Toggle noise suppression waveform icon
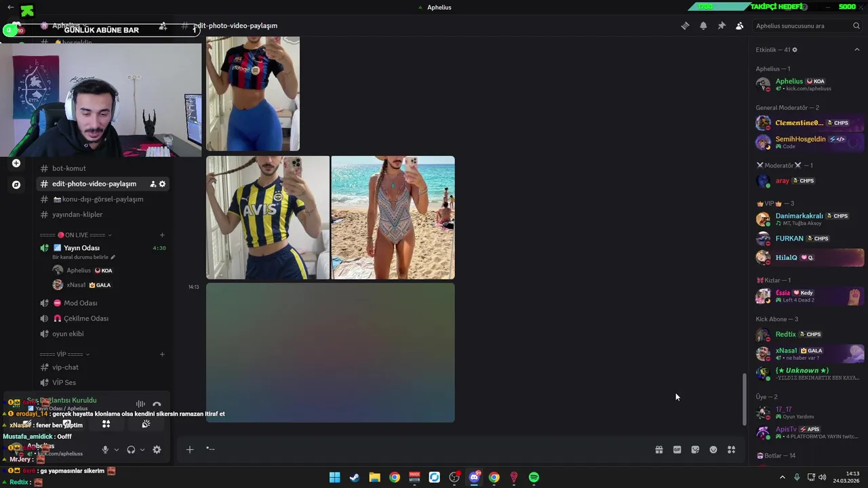Viewport: 868px width, 488px height. click(140, 404)
